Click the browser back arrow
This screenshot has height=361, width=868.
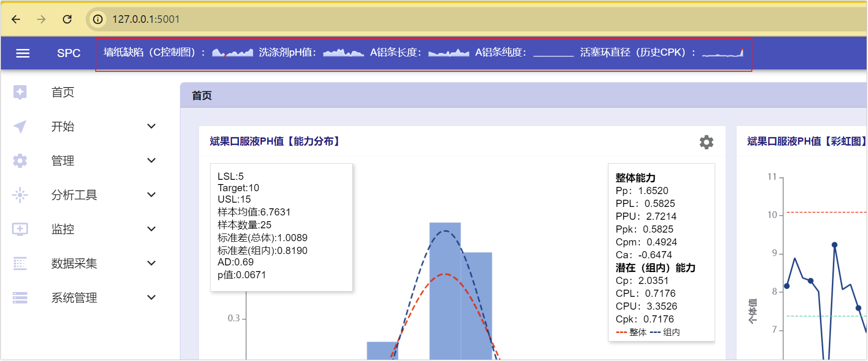16,19
